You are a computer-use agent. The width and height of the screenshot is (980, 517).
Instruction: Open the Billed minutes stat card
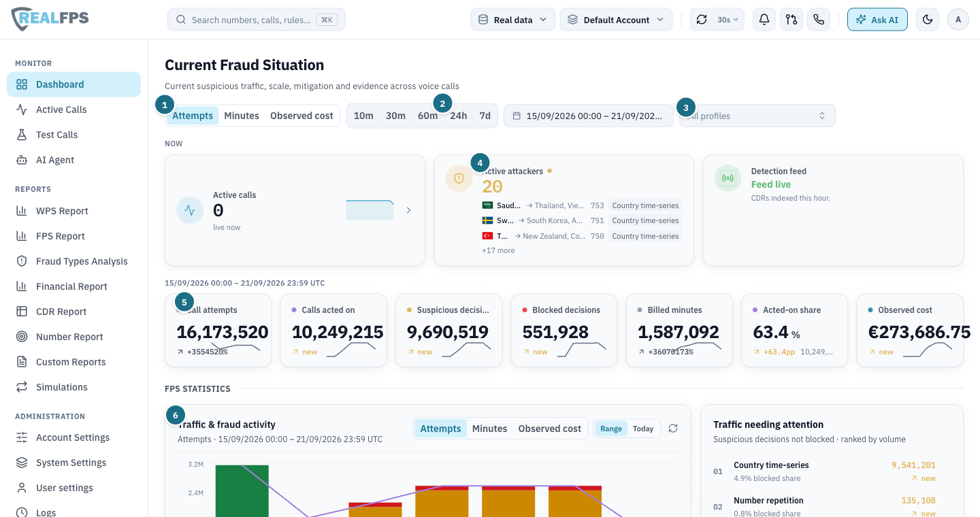[679, 331]
